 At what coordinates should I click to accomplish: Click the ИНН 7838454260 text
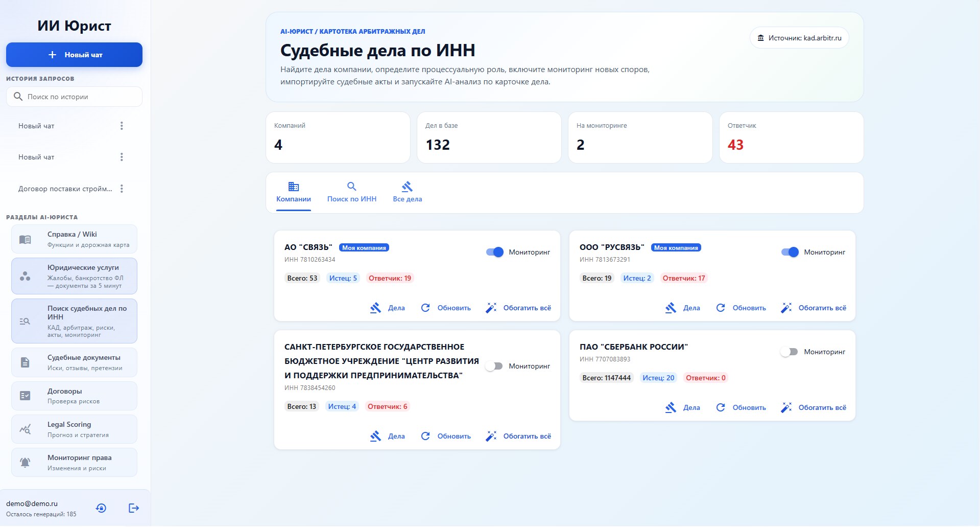point(309,388)
